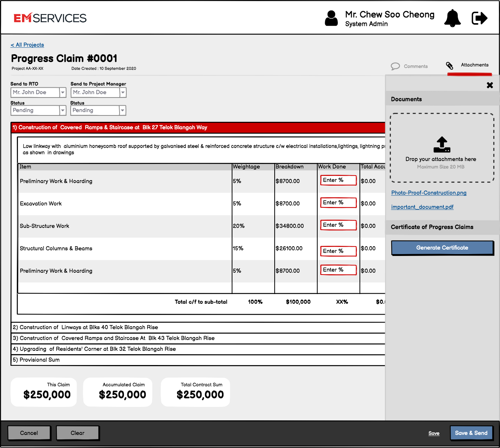This screenshot has width=500, height=448.
Task: Select the $34800.00 breakdown value
Action: click(290, 226)
